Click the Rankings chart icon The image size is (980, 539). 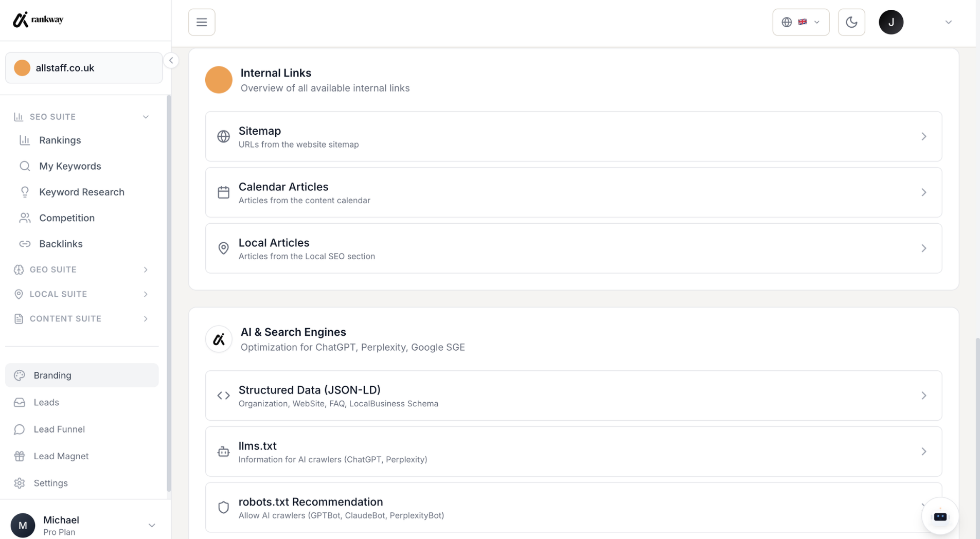[x=25, y=140]
